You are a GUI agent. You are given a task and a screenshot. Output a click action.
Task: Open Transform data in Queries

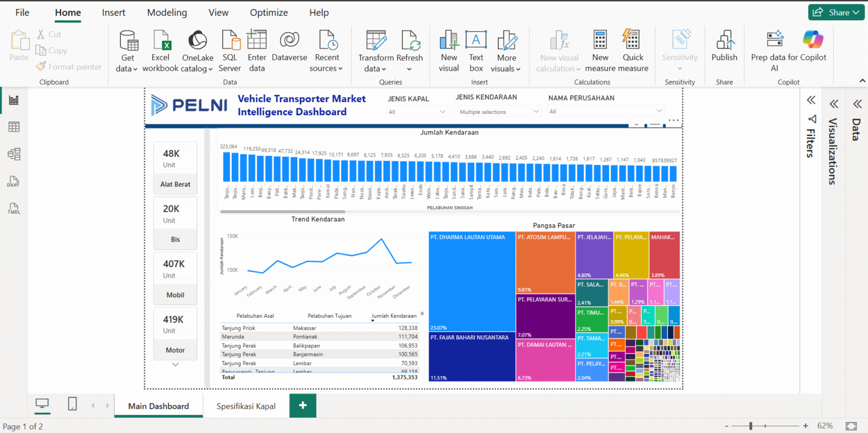click(376, 51)
